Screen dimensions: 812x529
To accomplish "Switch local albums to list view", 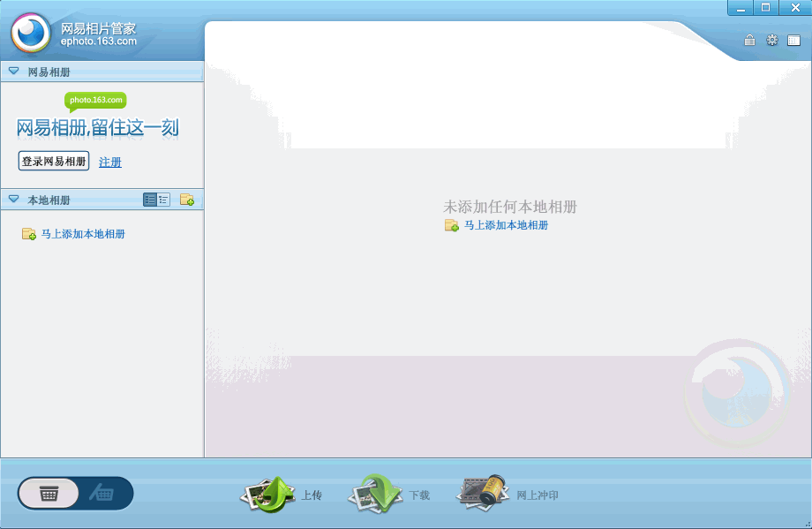I will (150, 200).
